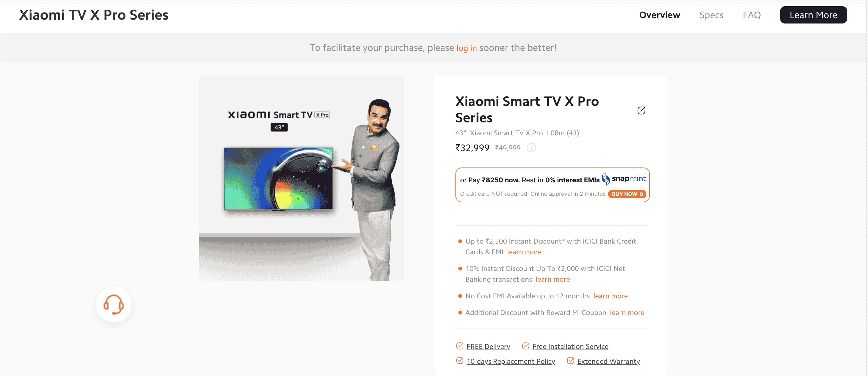Click the Snapmint BUY NOW button
The height and width of the screenshot is (376, 868).
tap(627, 194)
